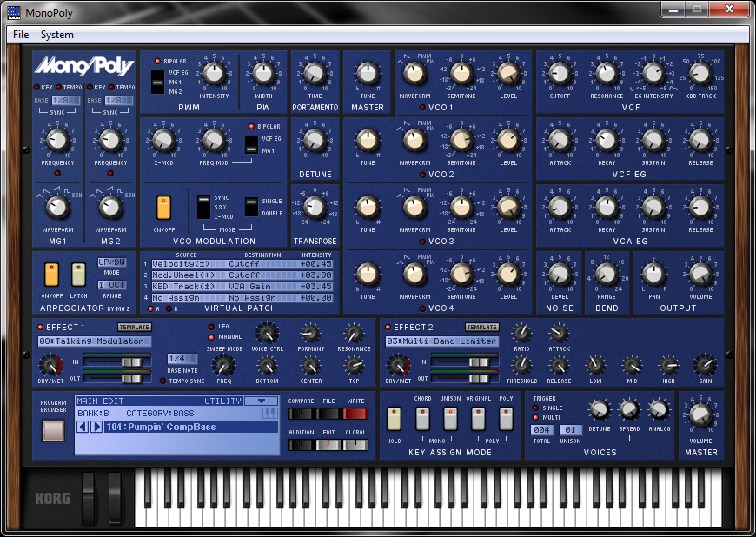Open the Effect 1 base note 1/4 selector
The image size is (756, 537).
[x=182, y=359]
